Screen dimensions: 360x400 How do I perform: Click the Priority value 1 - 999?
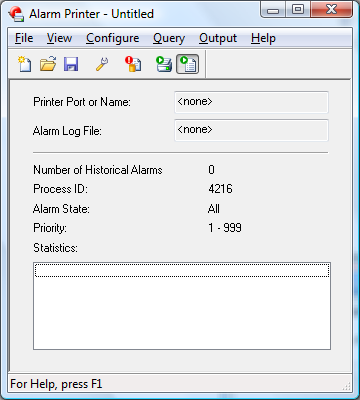(x=225, y=228)
